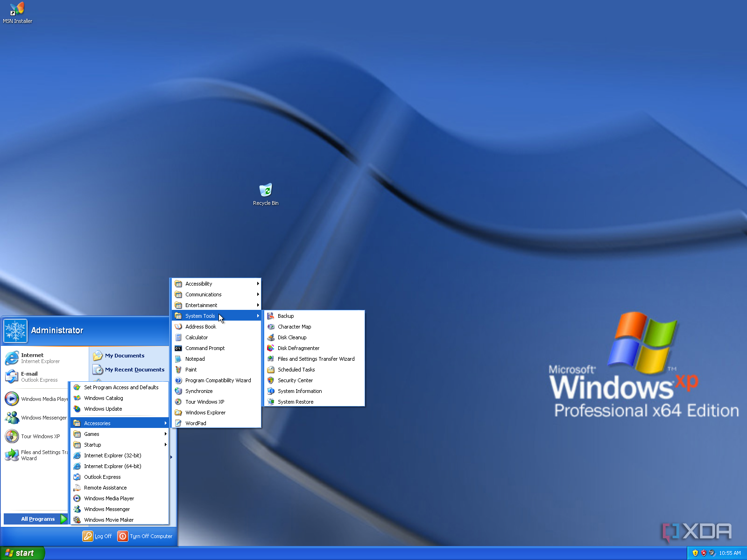This screenshot has width=747, height=560.
Task: Choose System Restore from System Tools
Action: [296, 402]
